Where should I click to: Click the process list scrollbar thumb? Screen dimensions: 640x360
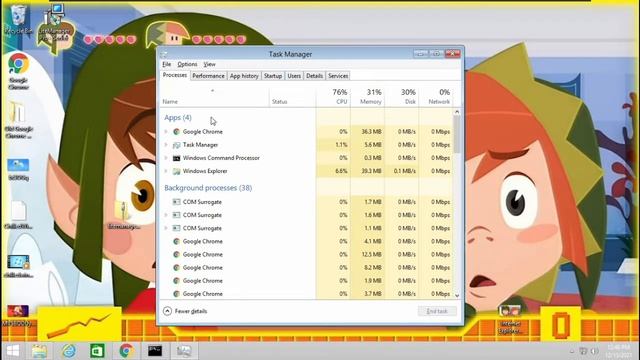coord(457,134)
